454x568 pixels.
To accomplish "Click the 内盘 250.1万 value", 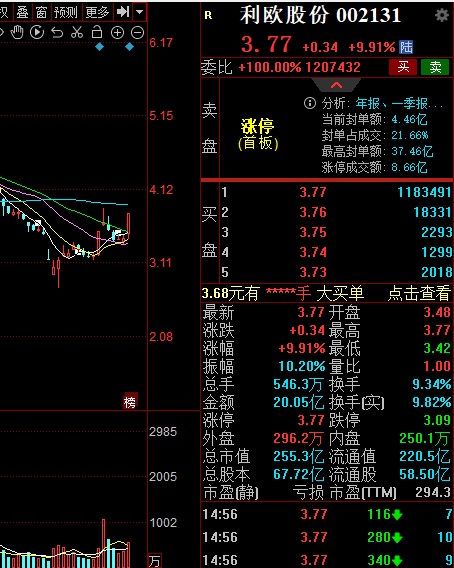I will 424,439.
